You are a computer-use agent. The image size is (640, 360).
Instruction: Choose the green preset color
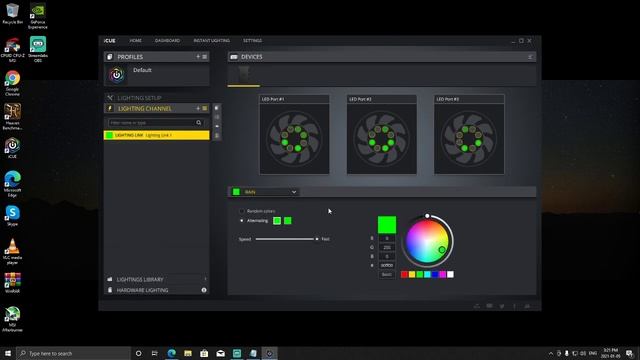[x=420, y=274]
